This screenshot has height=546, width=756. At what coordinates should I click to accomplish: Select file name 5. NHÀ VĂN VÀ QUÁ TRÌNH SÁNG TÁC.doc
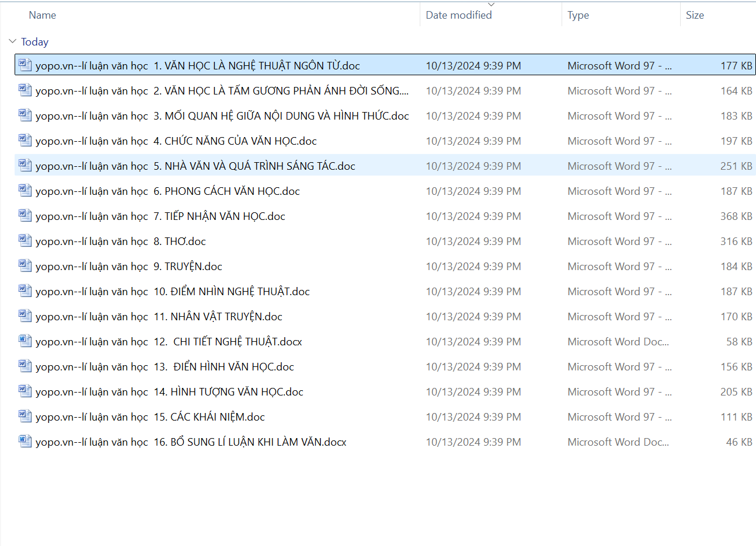coord(196,166)
